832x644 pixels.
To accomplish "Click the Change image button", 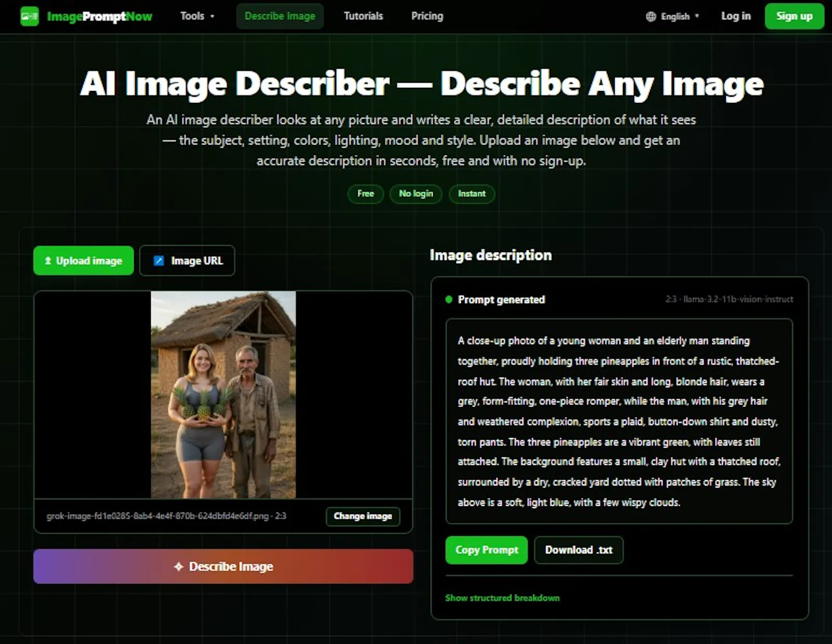I will point(363,516).
